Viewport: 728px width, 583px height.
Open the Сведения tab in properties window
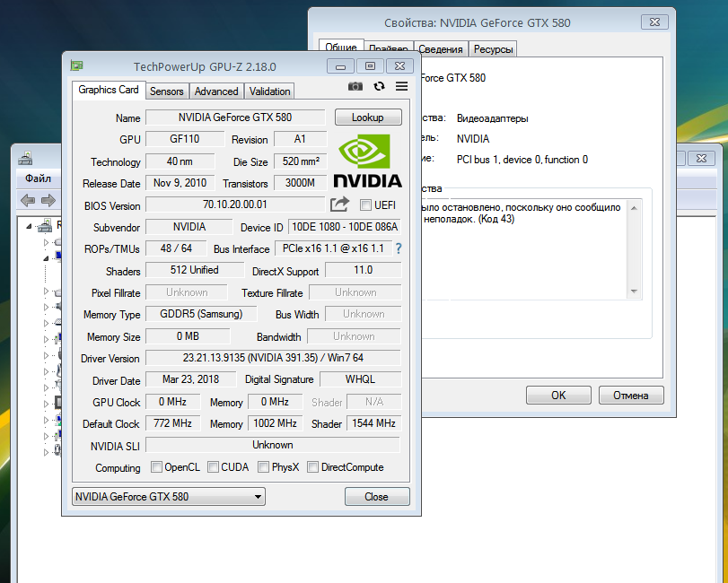pos(441,49)
